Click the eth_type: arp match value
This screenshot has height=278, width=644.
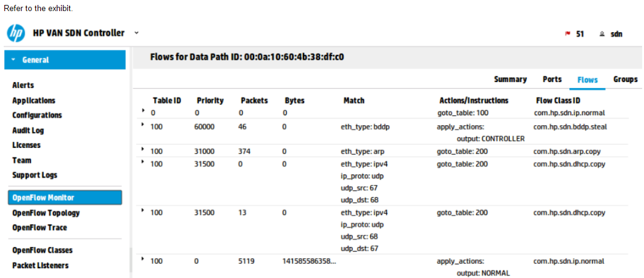pos(363,152)
